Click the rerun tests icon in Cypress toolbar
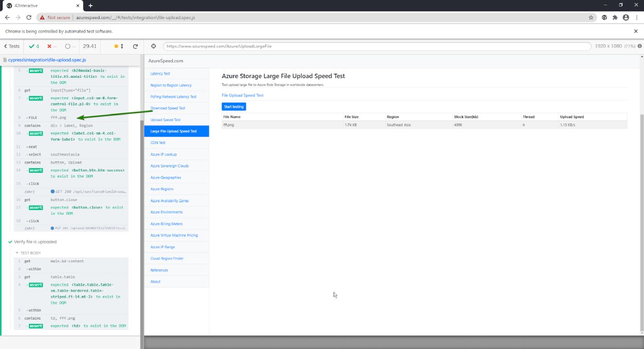The image size is (644, 349). 134,46
